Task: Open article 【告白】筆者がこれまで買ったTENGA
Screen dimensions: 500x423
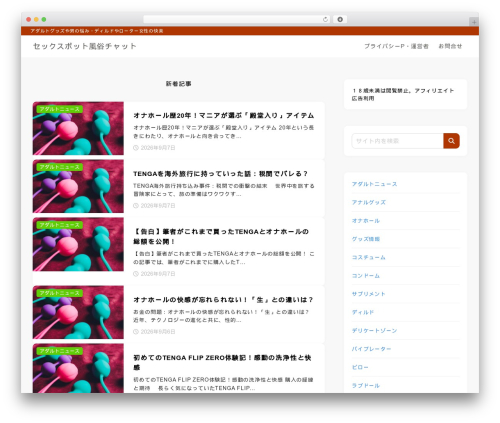Action: [x=221, y=236]
